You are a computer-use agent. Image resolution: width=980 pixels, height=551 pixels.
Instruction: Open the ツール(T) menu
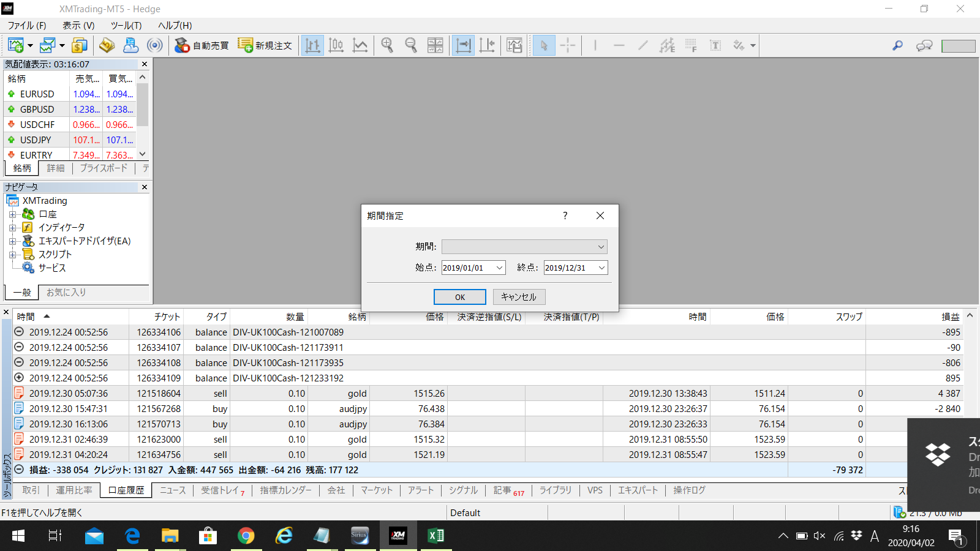pos(126,25)
